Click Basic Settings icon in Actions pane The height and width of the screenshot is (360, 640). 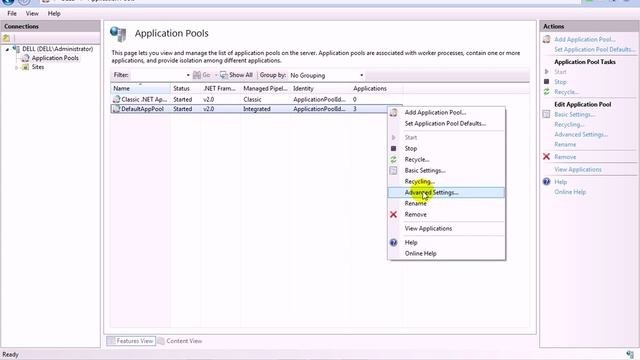pos(547,114)
